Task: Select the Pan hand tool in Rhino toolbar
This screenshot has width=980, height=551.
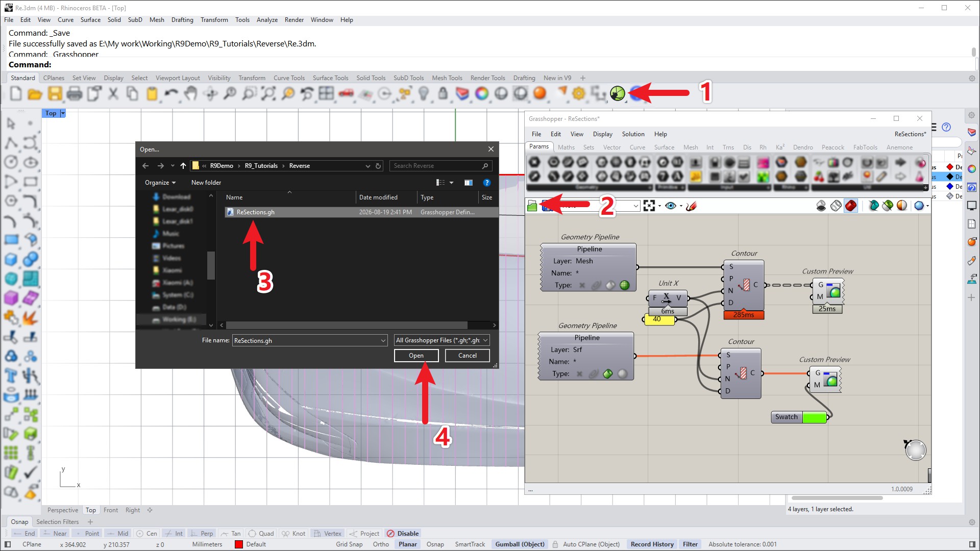Action: click(x=190, y=93)
